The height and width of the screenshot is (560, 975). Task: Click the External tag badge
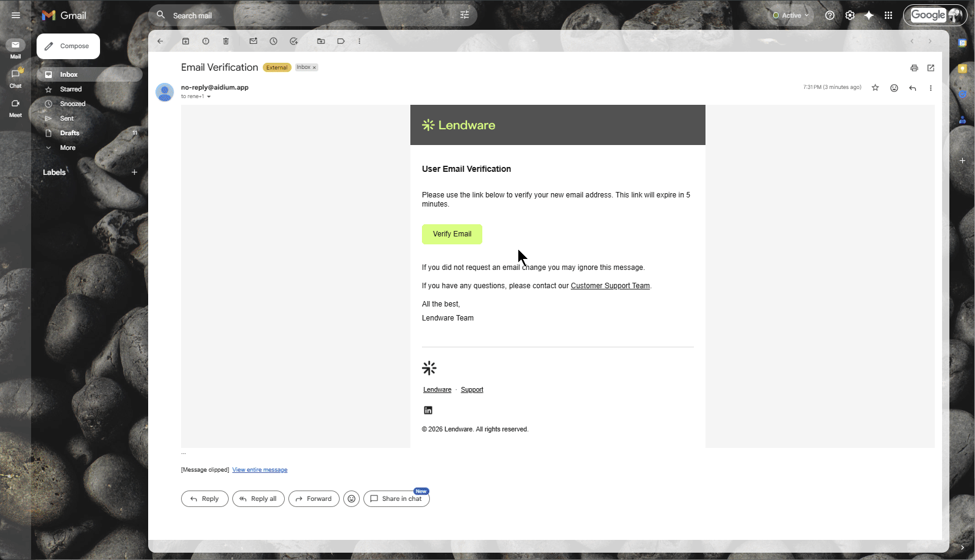pos(277,68)
